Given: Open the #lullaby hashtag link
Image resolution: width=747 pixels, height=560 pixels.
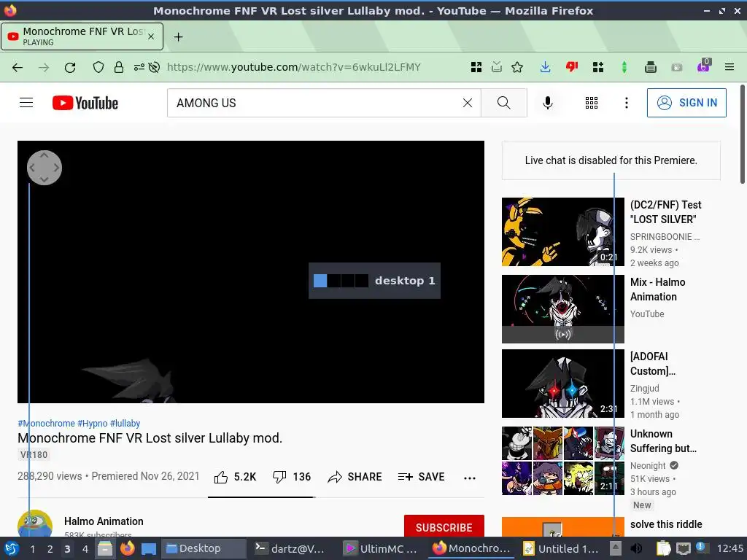Looking at the screenshot, I should 125,424.
